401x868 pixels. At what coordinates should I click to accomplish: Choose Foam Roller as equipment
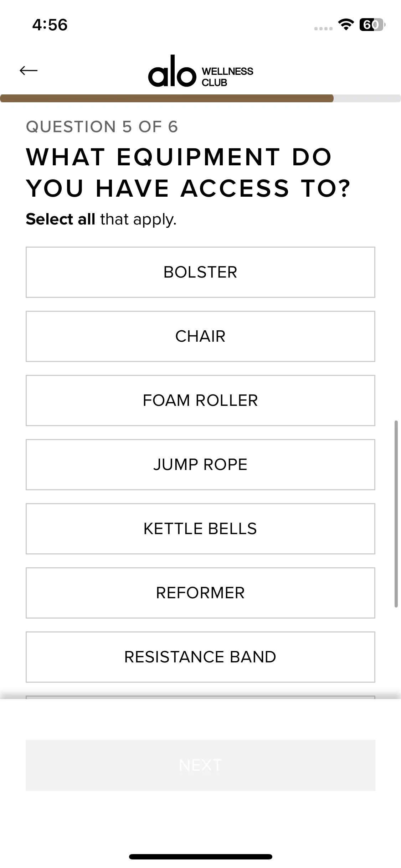coord(200,401)
